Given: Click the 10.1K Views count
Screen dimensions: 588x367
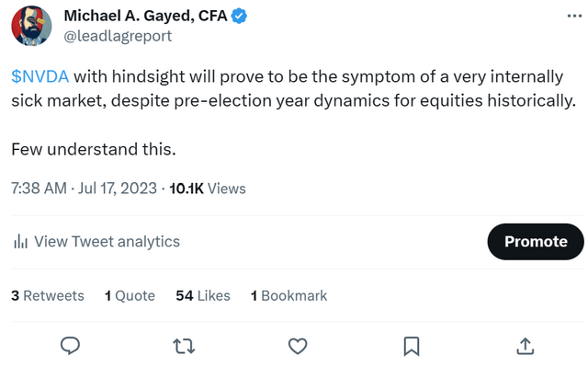Looking at the screenshot, I should (x=208, y=189).
